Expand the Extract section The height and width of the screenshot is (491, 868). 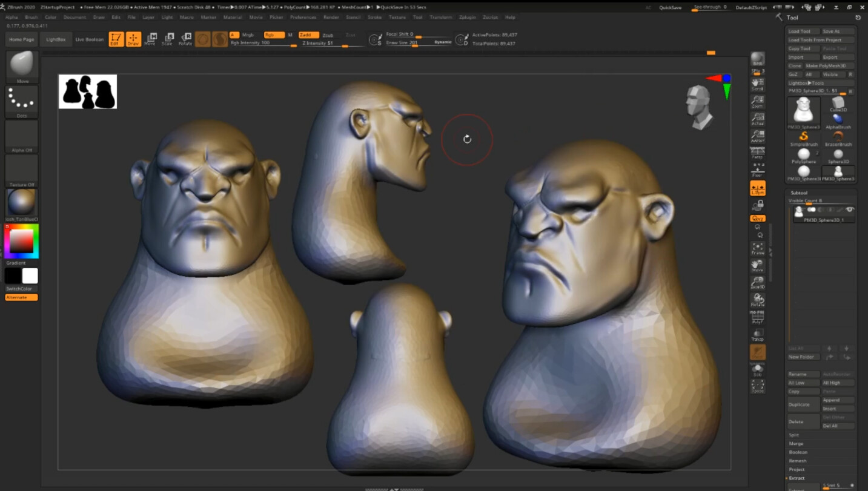(797, 478)
